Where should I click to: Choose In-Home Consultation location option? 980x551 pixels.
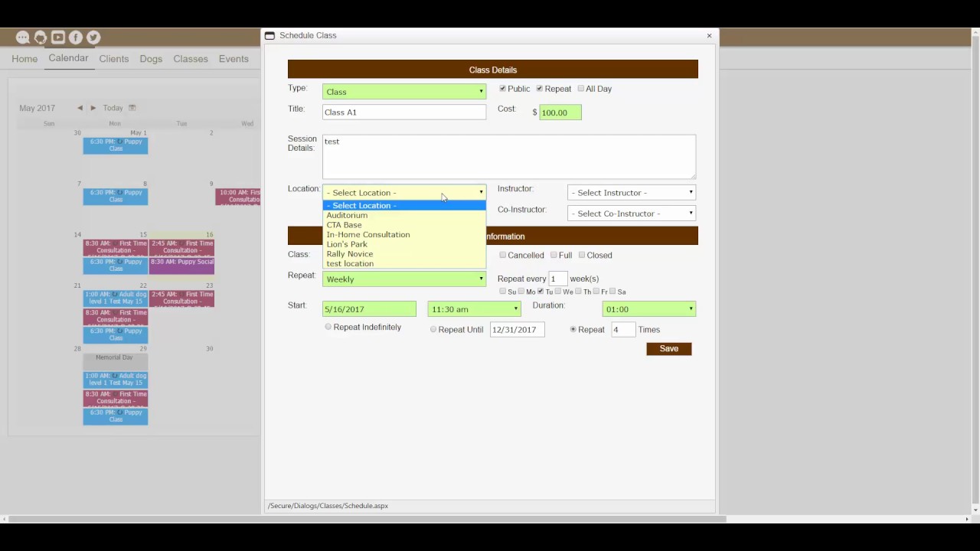click(x=404, y=234)
